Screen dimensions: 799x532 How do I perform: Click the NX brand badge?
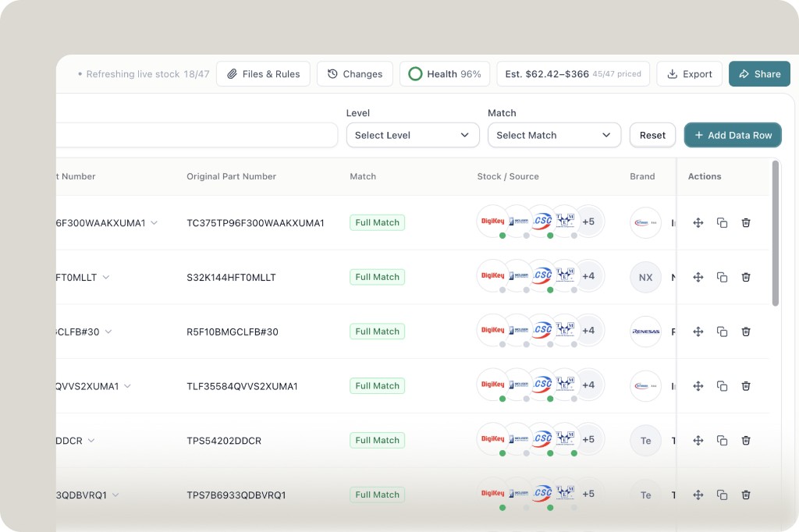click(645, 277)
